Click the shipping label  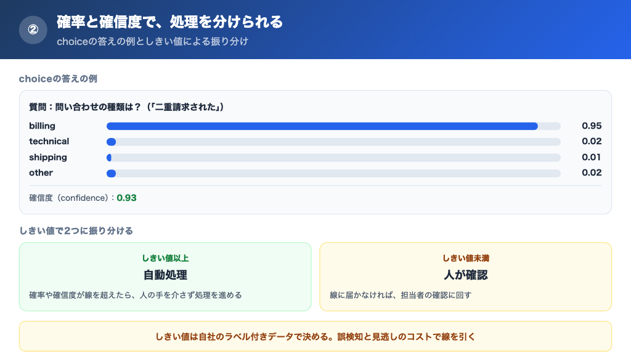tap(48, 157)
